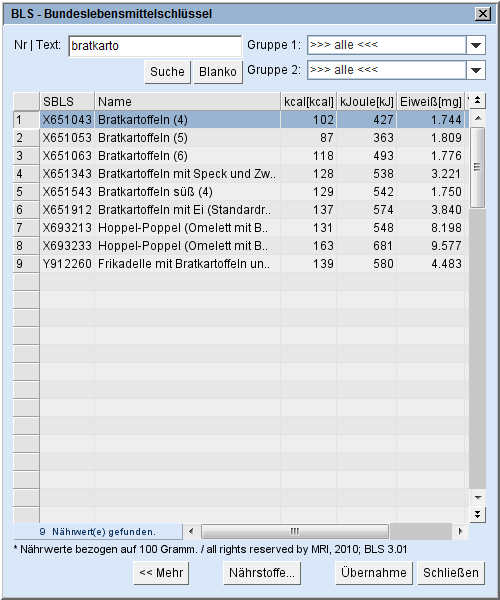Clear search with Blanko button
This screenshot has height=600, width=500.
[218, 72]
